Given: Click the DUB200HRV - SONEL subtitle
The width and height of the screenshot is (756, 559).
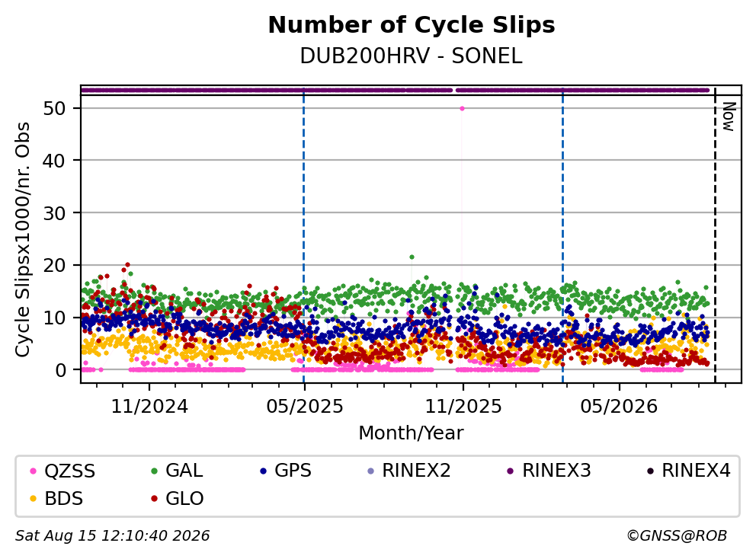Looking at the screenshot, I should tap(412, 56).
